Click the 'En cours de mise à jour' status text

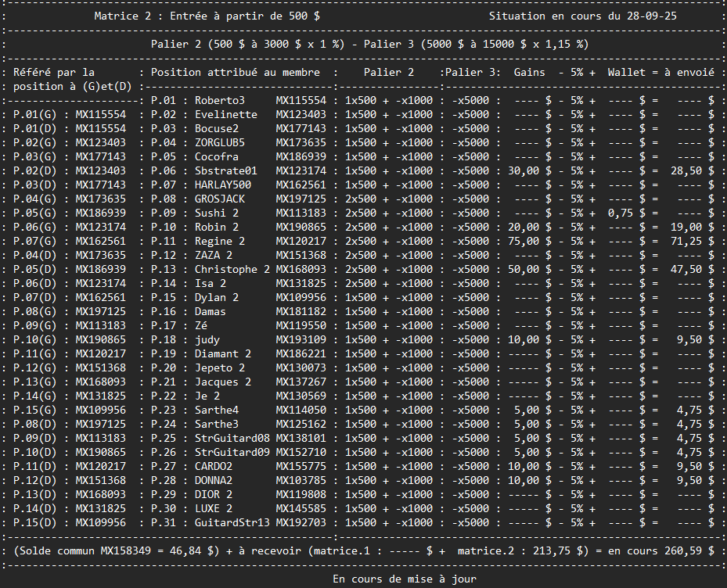(x=404, y=579)
